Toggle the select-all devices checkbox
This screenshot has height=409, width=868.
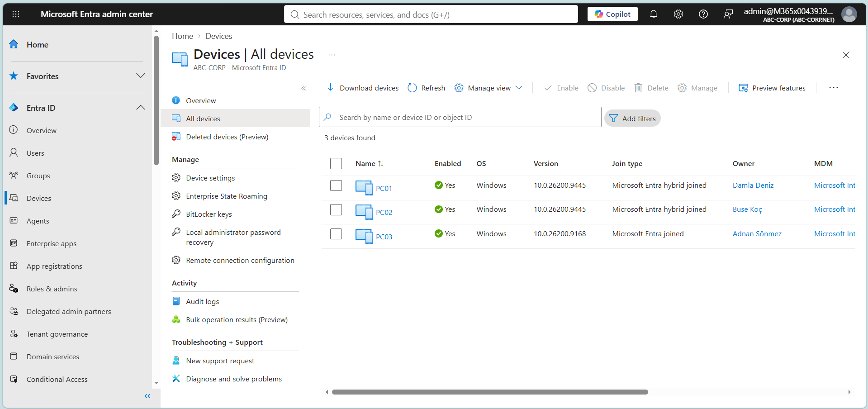(x=336, y=163)
